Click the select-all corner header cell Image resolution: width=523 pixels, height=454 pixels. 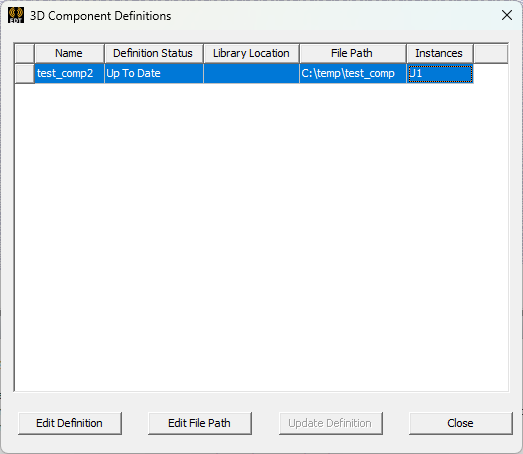25,53
